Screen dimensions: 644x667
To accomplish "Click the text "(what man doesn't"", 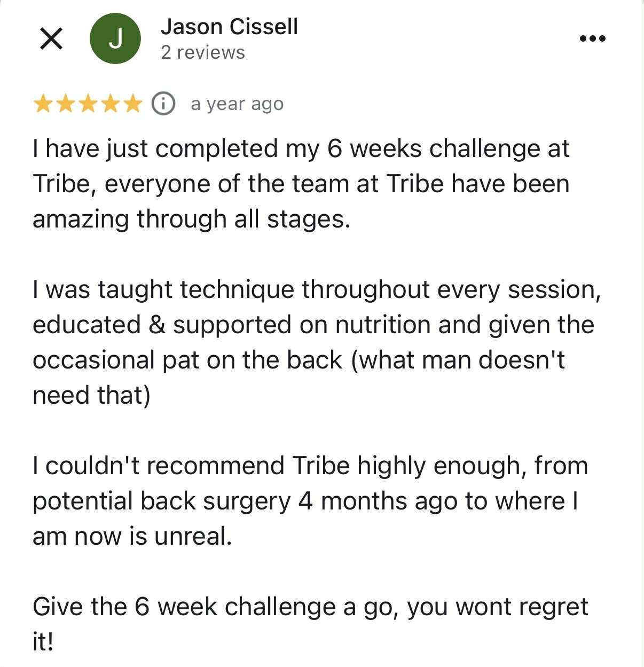I will (x=458, y=360).
